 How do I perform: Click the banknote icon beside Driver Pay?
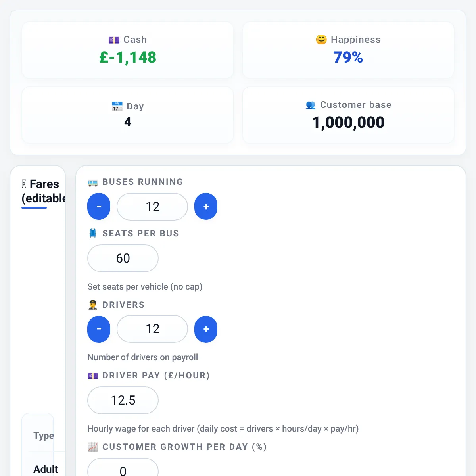coord(93,376)
